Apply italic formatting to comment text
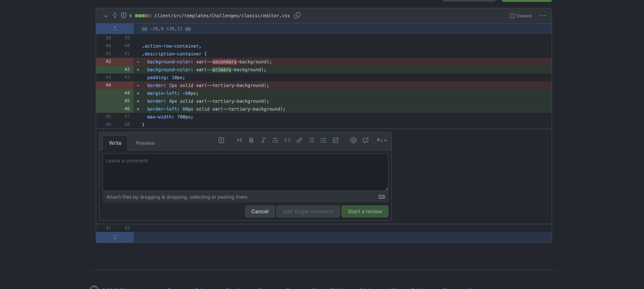Viewport: 644px width, 289px height. (x=263, y=140)
